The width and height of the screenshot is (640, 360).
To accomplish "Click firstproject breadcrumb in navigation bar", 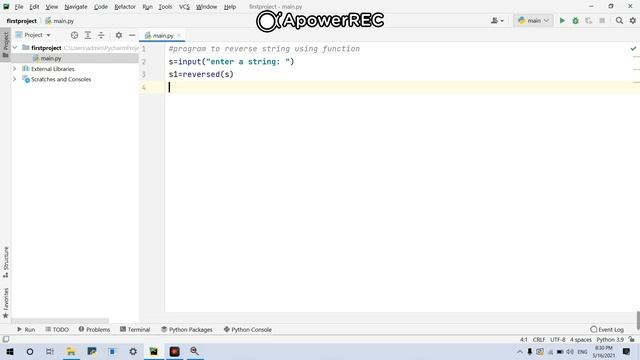I will point(22,21).
